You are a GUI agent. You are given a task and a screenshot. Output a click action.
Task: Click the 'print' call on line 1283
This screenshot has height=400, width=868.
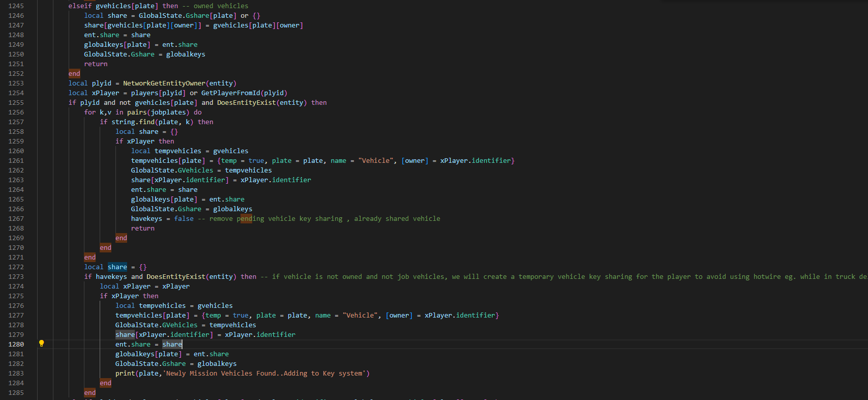[x=125, y=374]
